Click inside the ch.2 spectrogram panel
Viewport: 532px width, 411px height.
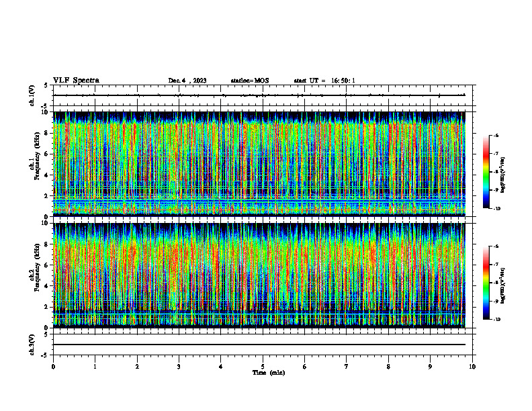(259, 275)
